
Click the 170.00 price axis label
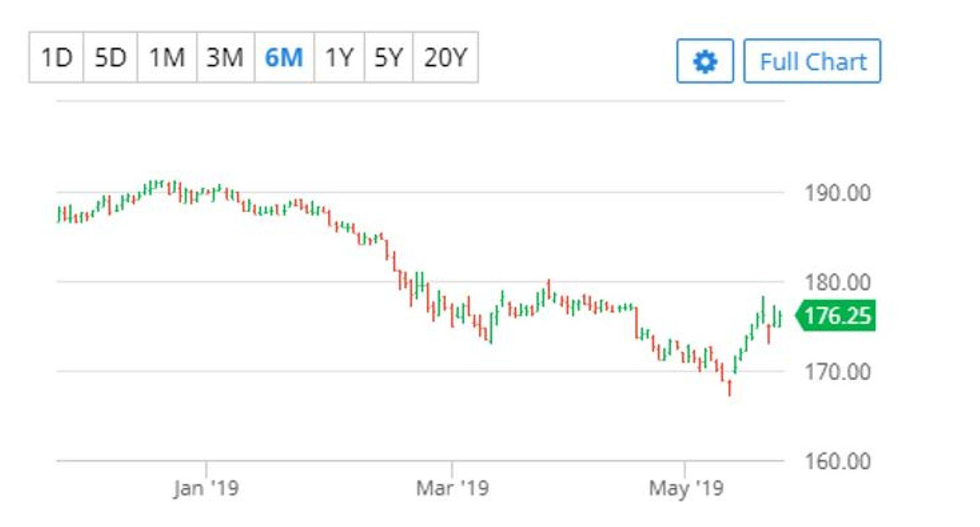pyautogui.click(x=837, y=372)
